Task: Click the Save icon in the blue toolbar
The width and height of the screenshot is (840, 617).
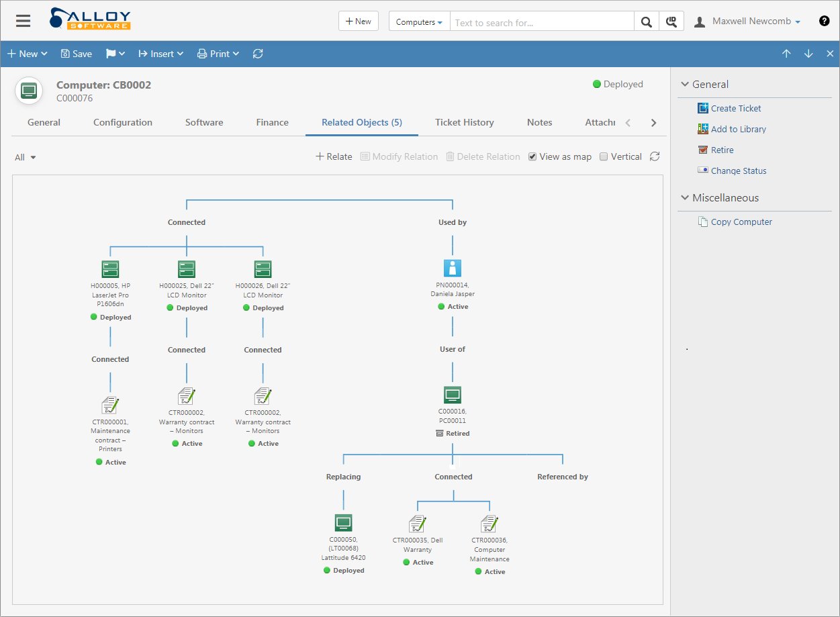Action: (x=76, y=53)
